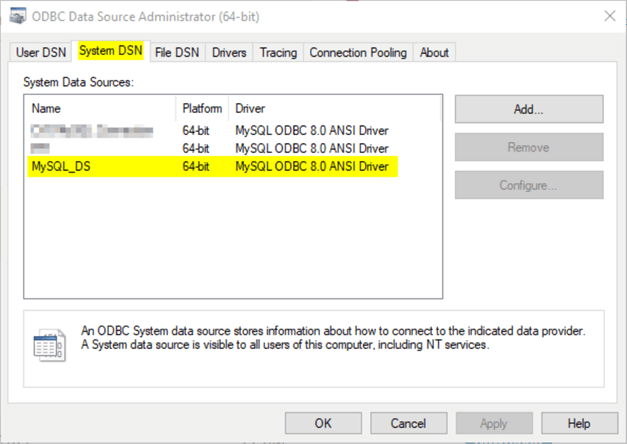This screenshot has width=627, height=444.
Task: Switch to the User DSN tab
Action: pos(41,52)
